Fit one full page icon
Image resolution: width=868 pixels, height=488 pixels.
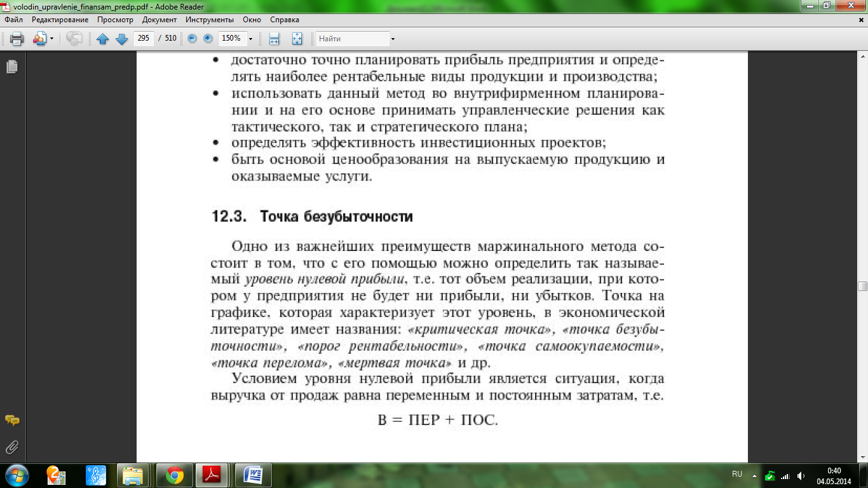tap(297, 39)
